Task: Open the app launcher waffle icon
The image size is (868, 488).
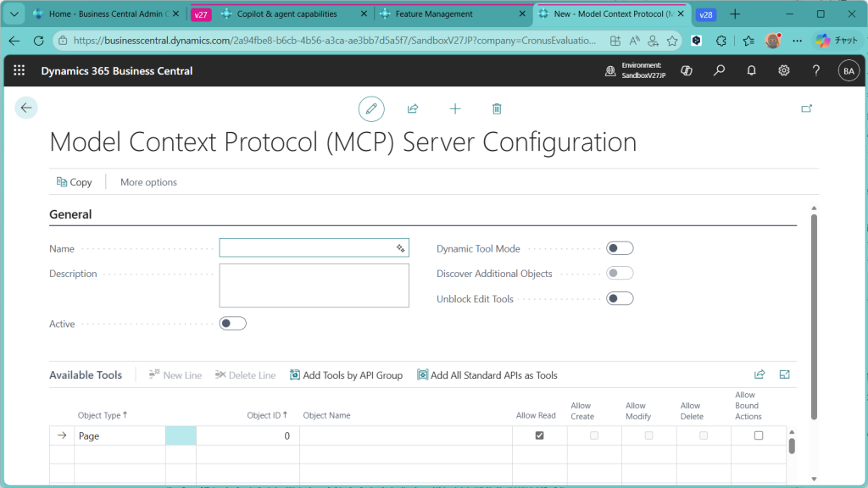Action: (19, 71)
